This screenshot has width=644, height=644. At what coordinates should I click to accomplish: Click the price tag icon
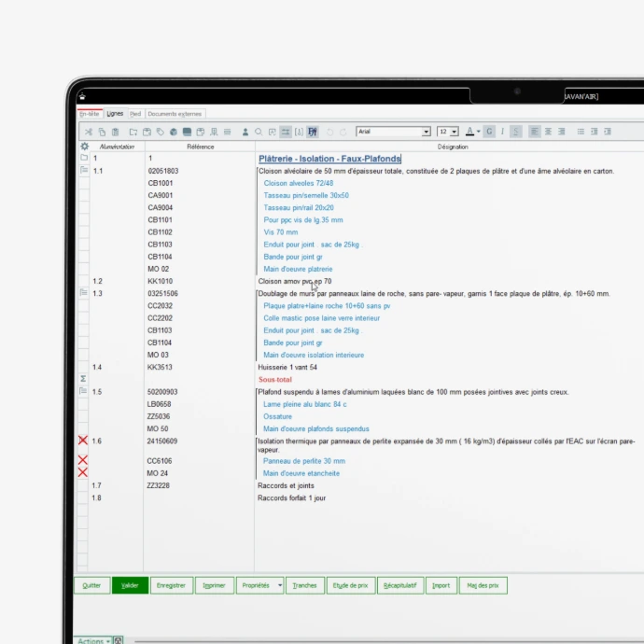pos(161,132)
